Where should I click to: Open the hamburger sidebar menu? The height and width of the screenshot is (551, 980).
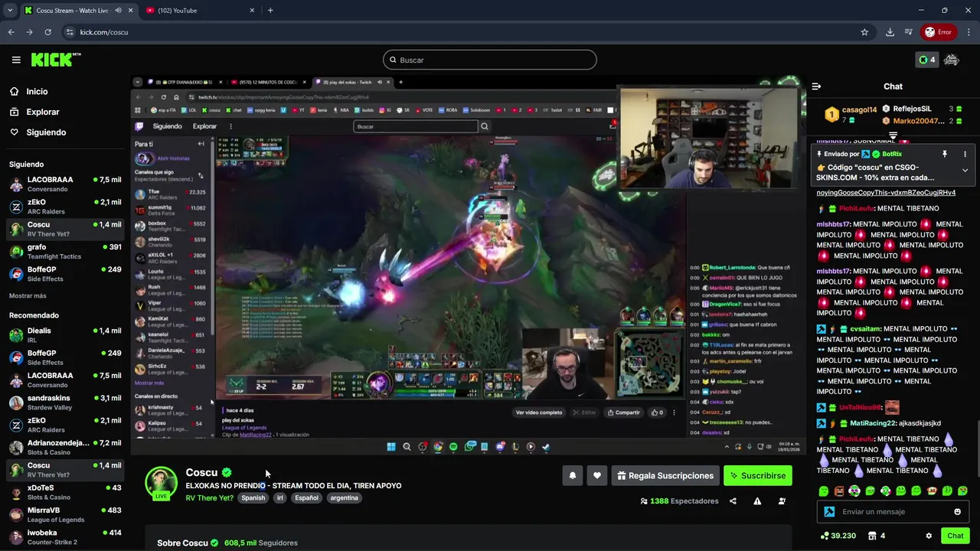[x=16, y=60]
